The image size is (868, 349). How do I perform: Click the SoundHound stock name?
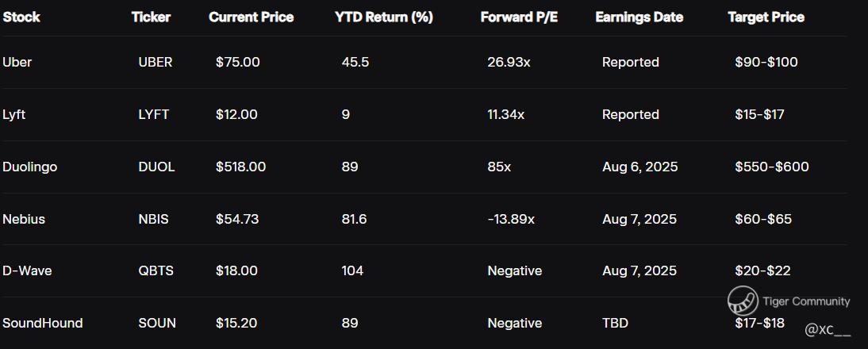click(43, 323)
